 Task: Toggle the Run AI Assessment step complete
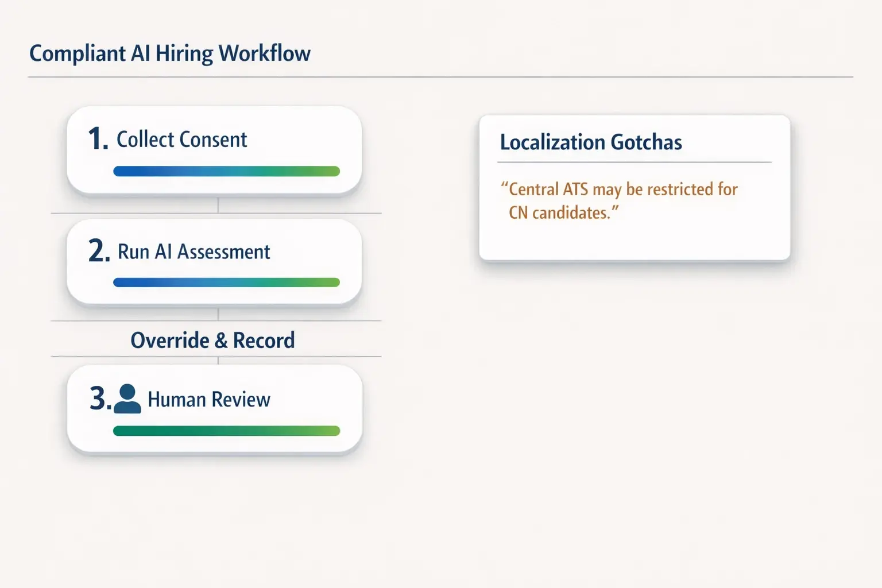pos(227,282)
